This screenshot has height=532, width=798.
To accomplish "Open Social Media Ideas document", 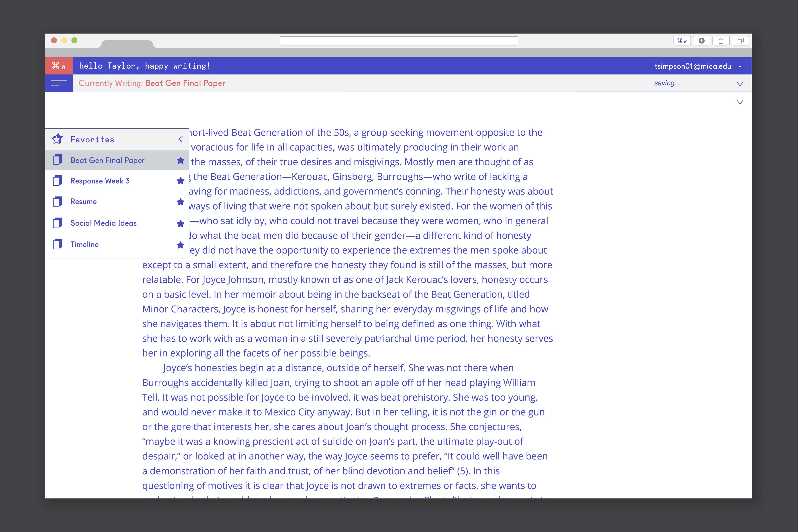I will 104,223.
